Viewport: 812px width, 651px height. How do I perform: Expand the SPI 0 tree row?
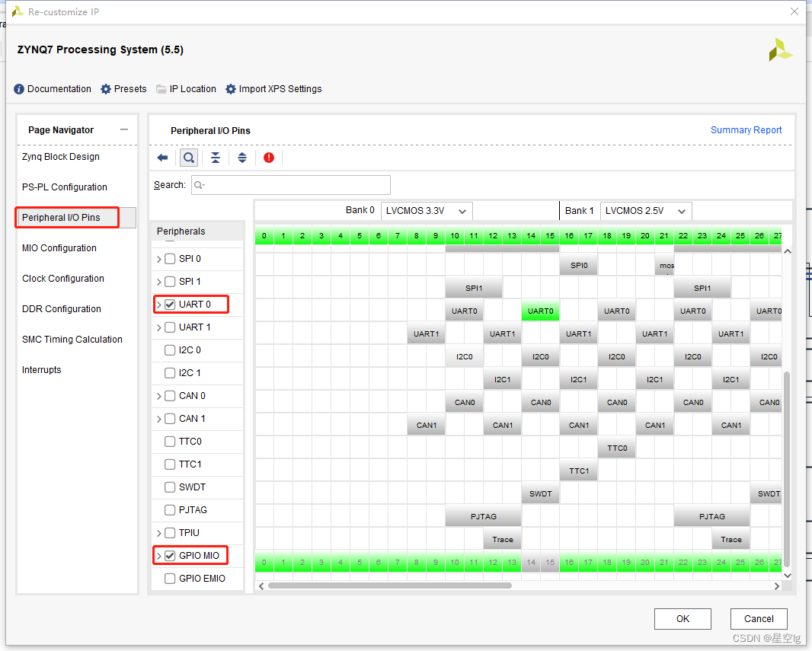point(159,259)
